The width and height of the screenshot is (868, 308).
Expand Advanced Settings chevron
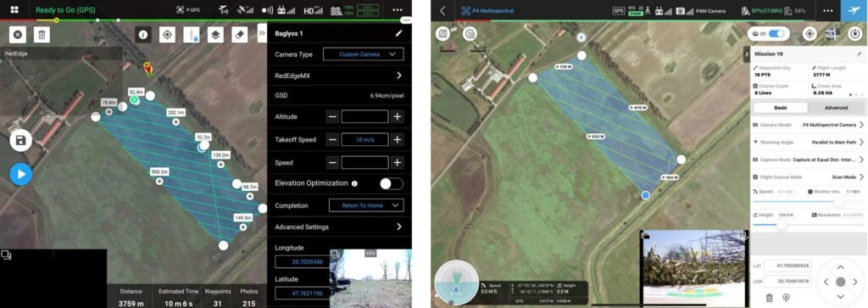pos(398,227)
